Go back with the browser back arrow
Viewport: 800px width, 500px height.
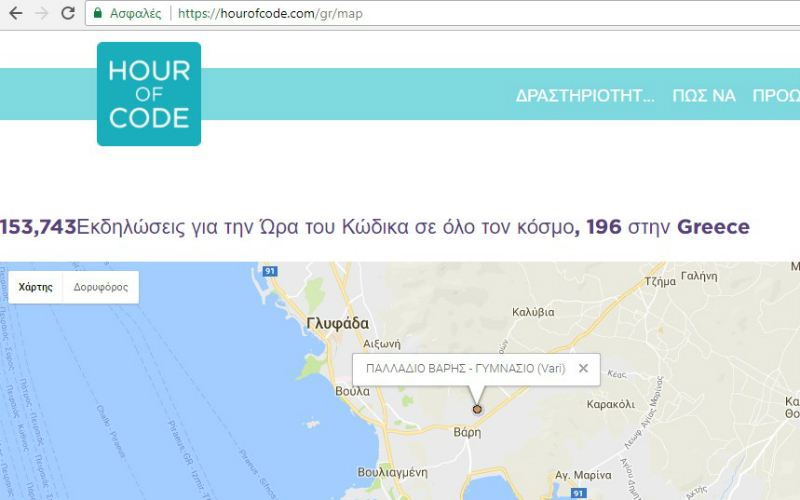(x=16, y=13)
